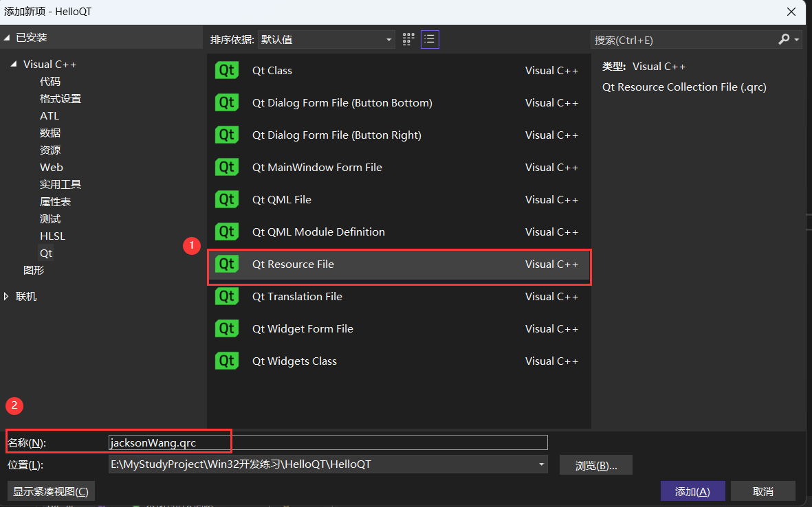Select Web category in tree
This screenshot has height=507, width=812.
(x=52, y=167)
